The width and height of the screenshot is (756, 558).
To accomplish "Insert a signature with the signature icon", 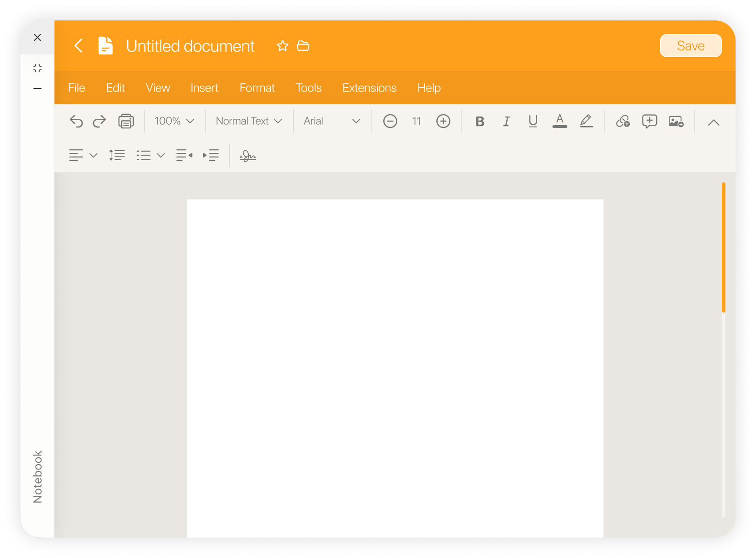I will 248,156.
